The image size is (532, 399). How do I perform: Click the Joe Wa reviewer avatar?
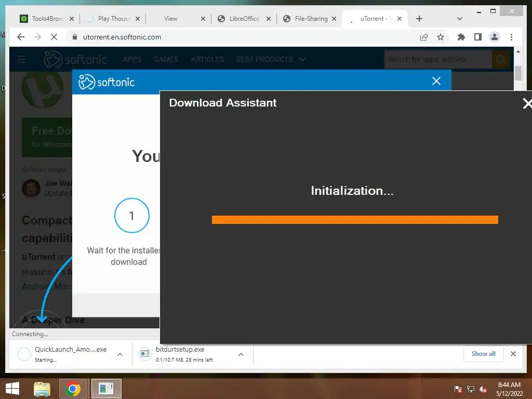[31, 188]
